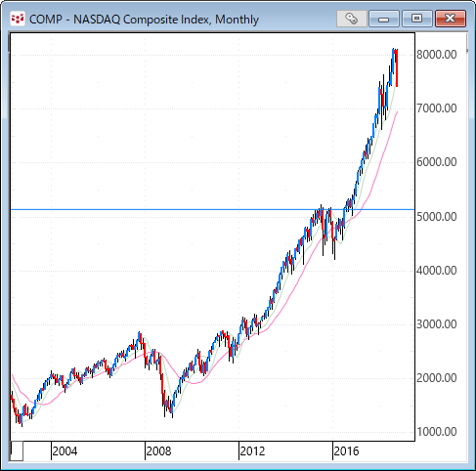Click the 6000.00 price axis label
The height and width of the screenshot is (471, 476).
coord(437,162)
